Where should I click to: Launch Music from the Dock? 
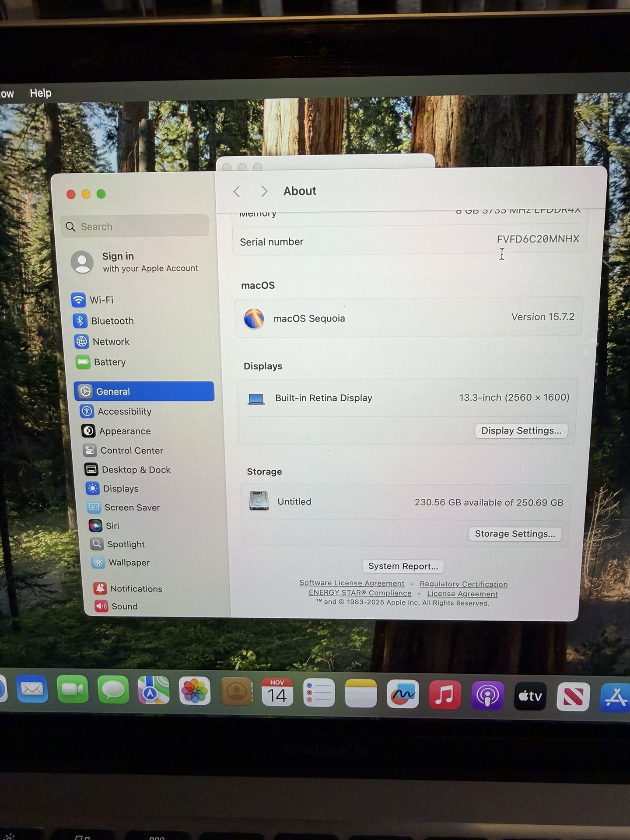click(x=445, y=695)
